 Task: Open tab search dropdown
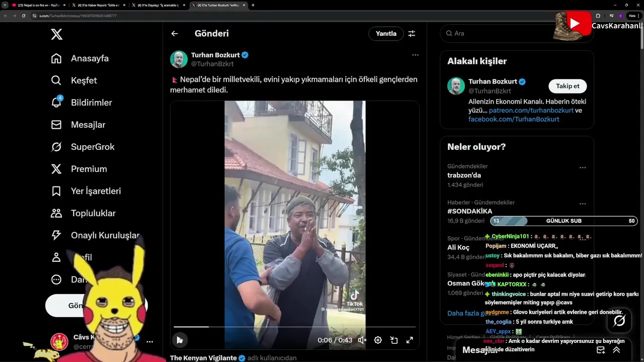tap(5, 5)
